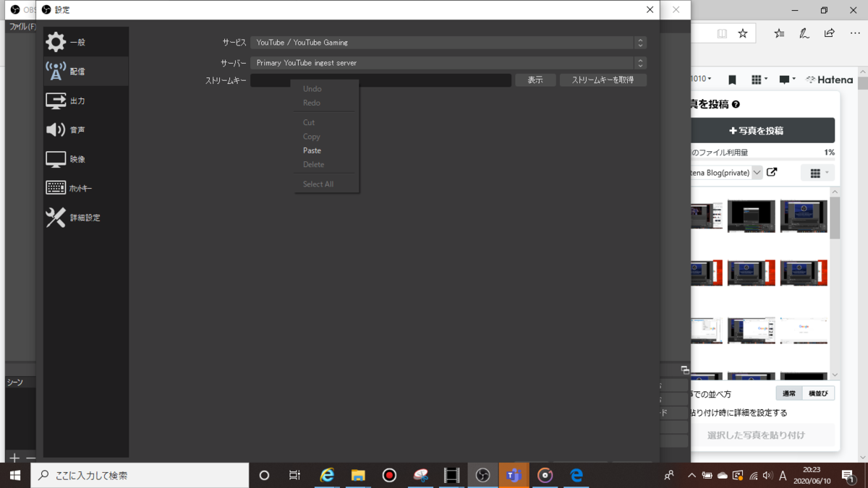868x488 pixels.
Task: Click the Cortana circle icon on taskbar
Action: (264, 475)
